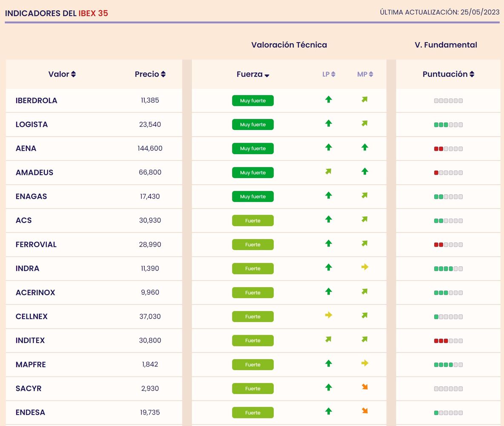The width and height of the screenshot is (504, 426).
Task: Sort by Fuerza column header
Action: pos(253,75)
